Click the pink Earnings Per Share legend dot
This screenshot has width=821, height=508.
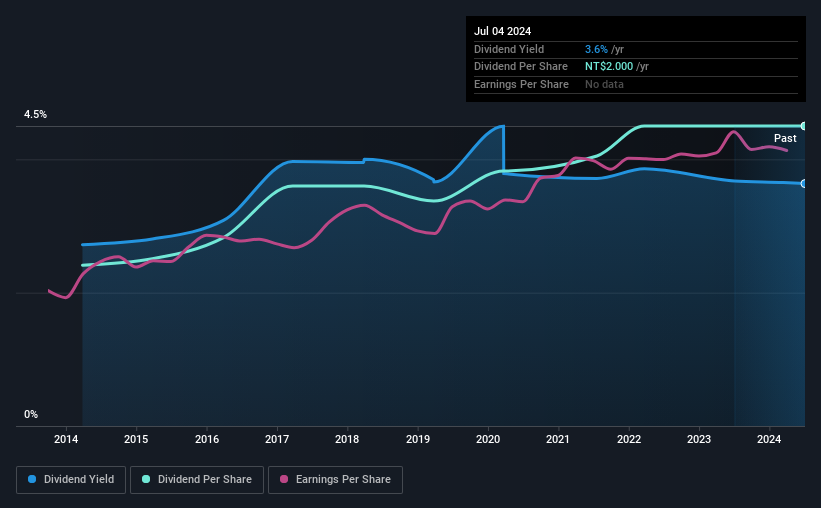[x=284, y=479]
